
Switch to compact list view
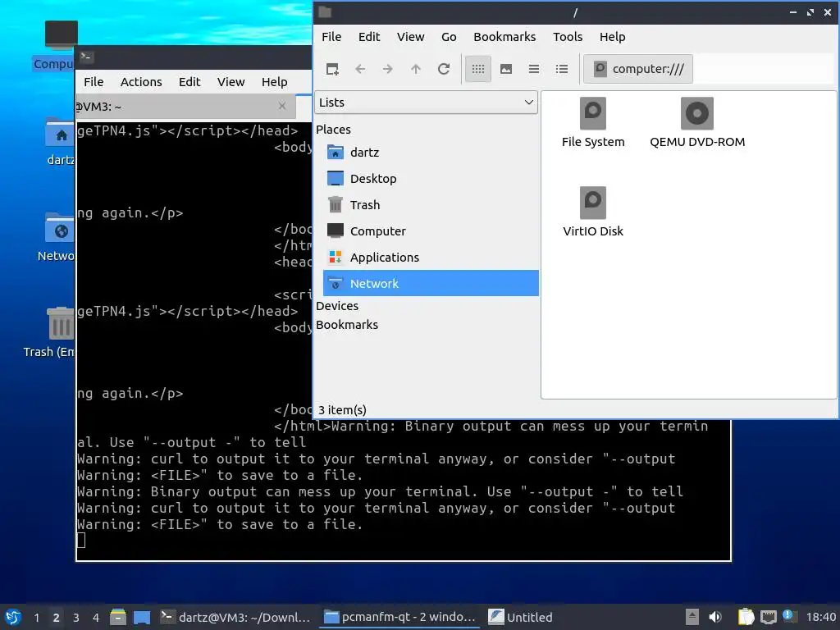tap(533, 69)
